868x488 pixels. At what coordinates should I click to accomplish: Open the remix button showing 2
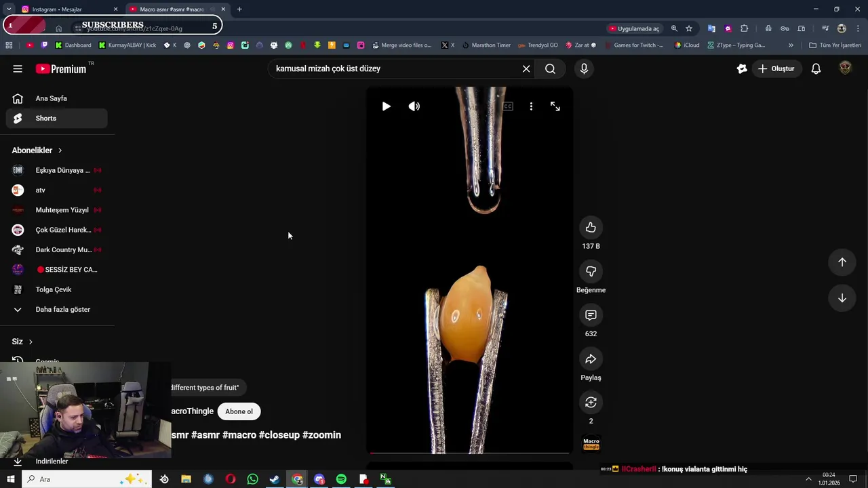(591, 403)
